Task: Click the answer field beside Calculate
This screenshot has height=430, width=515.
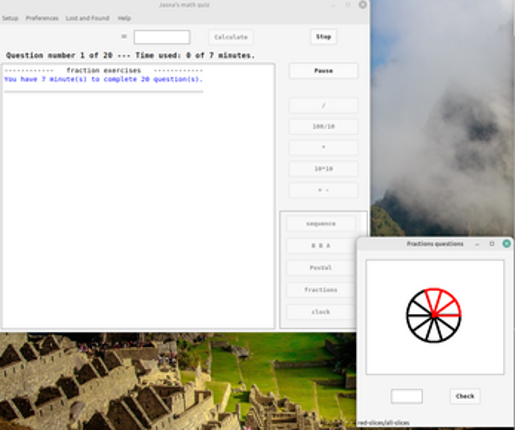Action: click(162, 37)
